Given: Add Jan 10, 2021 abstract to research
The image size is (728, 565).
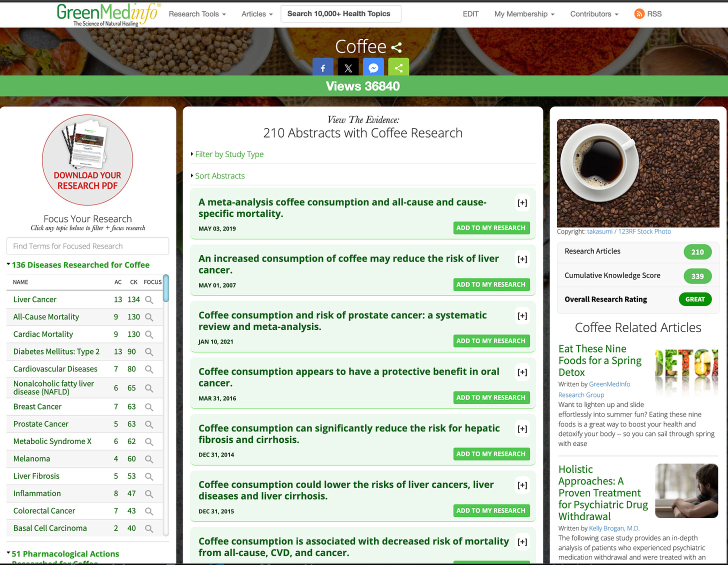Looking at the screenshot, I should point(491,341).
